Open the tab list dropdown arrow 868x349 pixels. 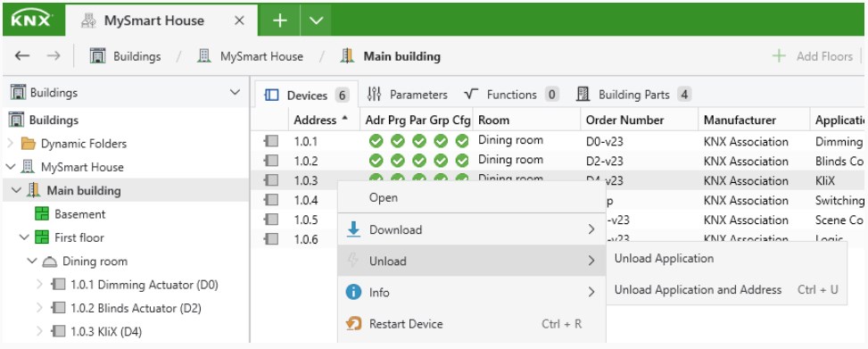point(316,21)
